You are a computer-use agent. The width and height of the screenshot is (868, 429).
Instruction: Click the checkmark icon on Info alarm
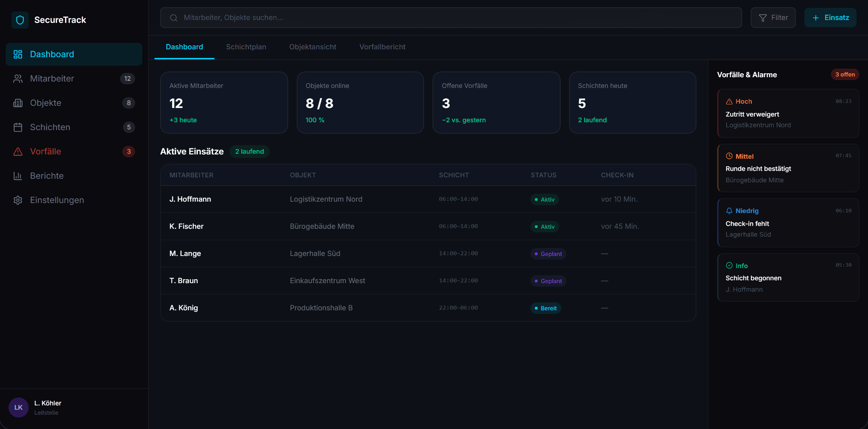click(729, 265)
